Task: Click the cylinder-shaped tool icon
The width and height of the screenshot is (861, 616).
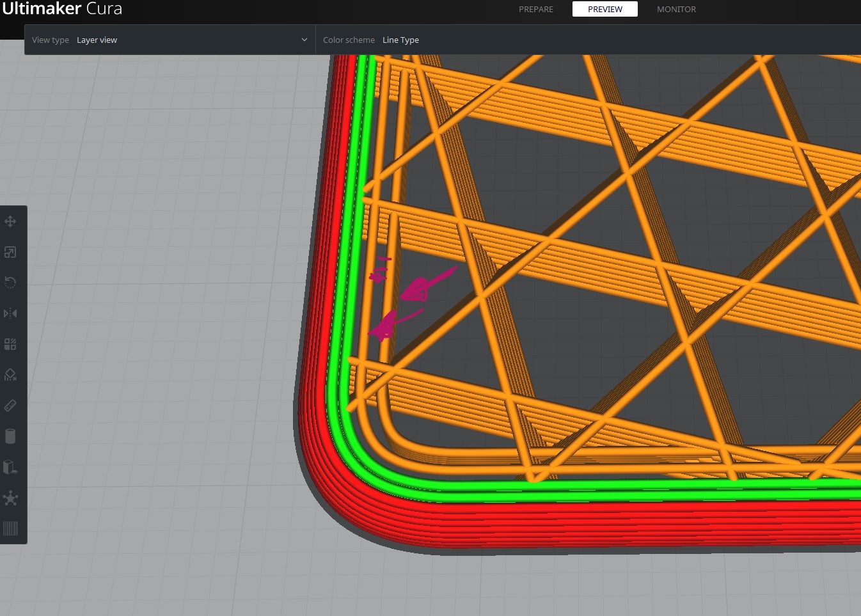Action: pyautogui.click(x=10, y=436)
